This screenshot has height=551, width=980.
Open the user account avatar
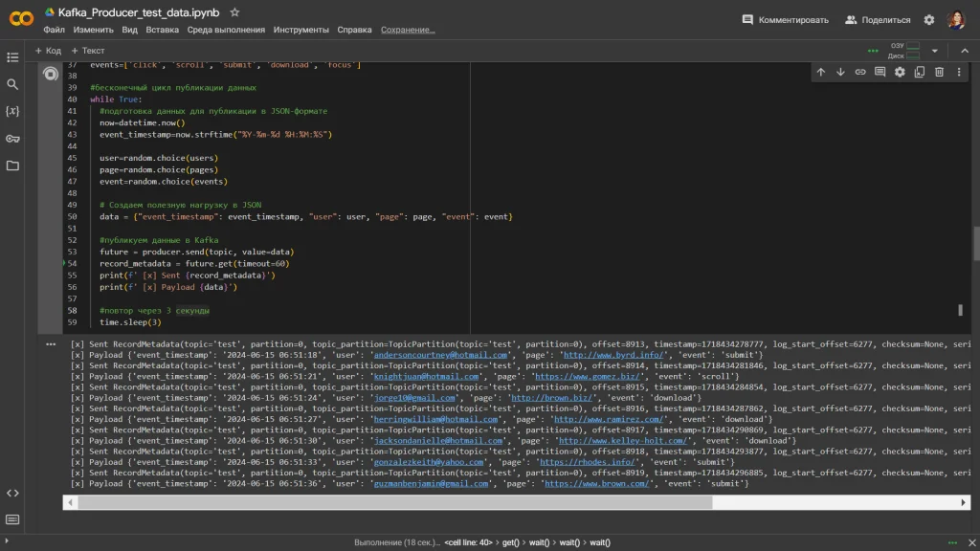coord(956,20)
